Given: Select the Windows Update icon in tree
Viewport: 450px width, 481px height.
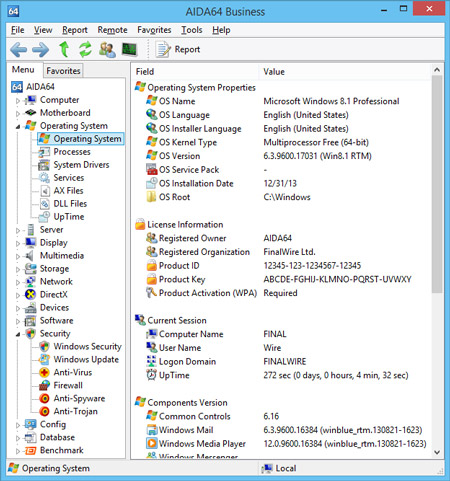Looking at the screenshot, I should click(x=44, y=360).
